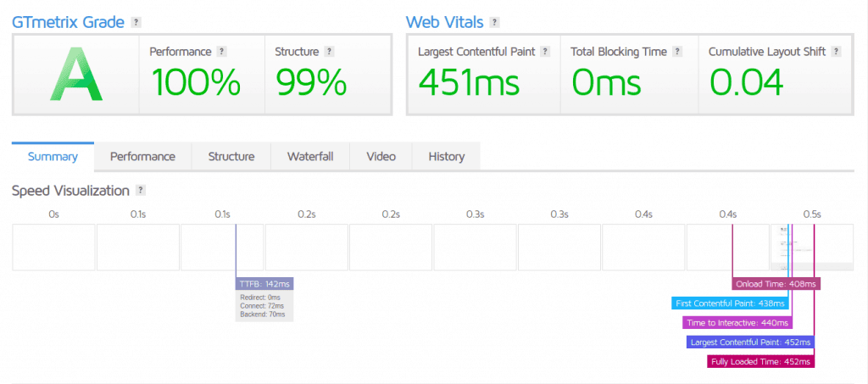
Task: Open the Structure tab
Action: (x=231, y=157)
